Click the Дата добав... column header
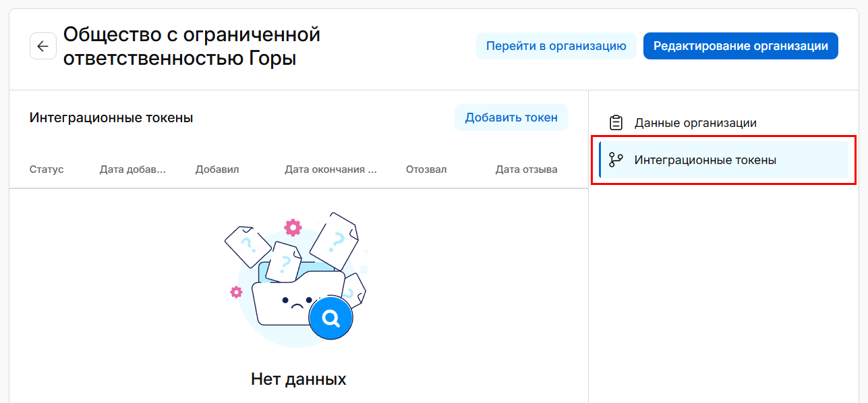Image resolution: width=868 pixels, height=403 pixels. 132,169
